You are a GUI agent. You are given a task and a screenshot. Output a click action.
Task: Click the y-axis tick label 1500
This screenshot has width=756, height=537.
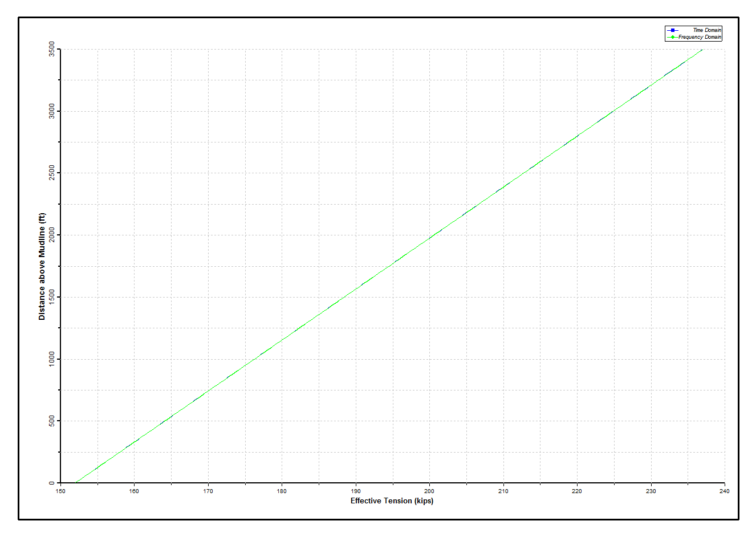(x=52, y=296)
